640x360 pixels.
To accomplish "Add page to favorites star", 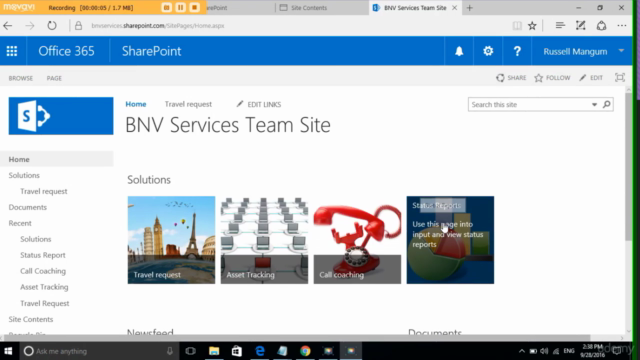I will (x=532, y=26).
